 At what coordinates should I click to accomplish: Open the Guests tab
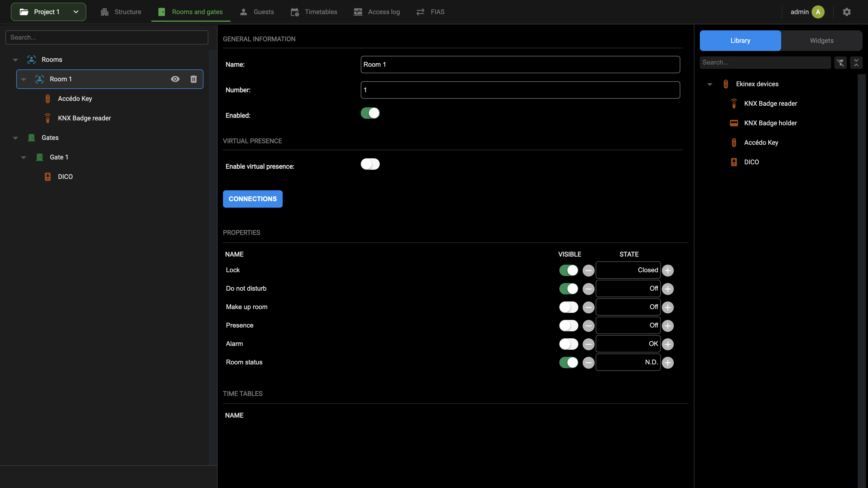[x=257, y=12]
